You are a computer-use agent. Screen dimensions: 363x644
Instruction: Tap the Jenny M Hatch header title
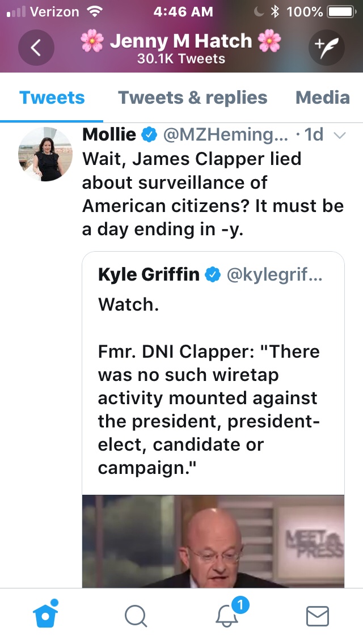pyautogui.click(x=181, y=41)
